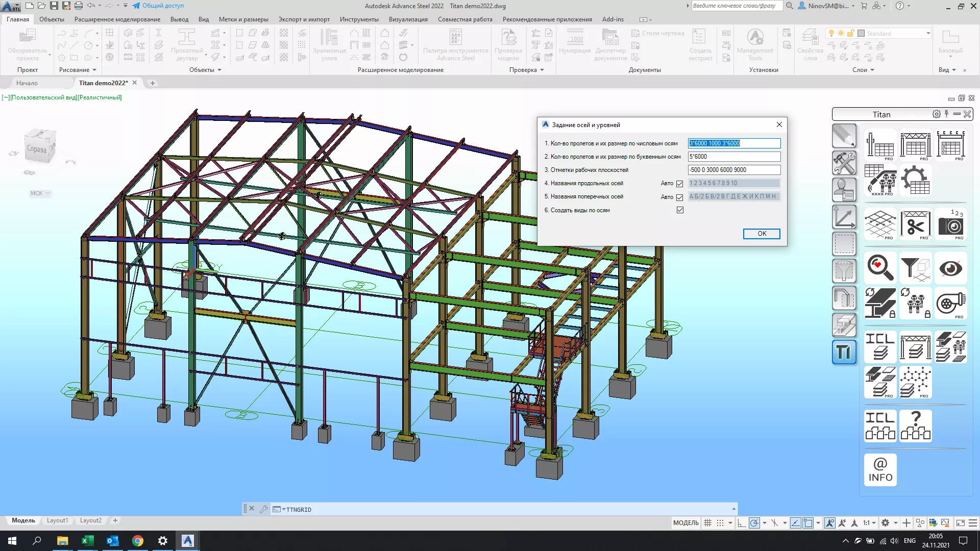Image resolution: width=980 pixels, height=551 pixels.
Task: Click the Titan INFO button
Action: [x=880, y=469]
